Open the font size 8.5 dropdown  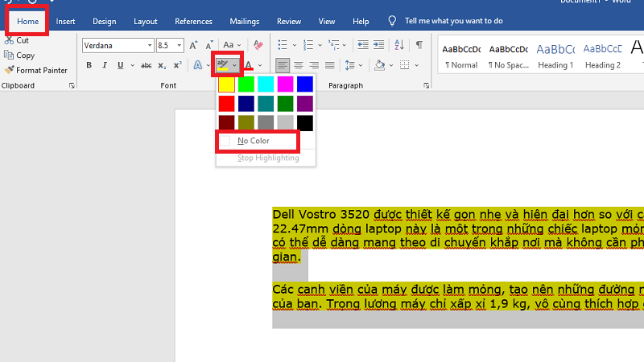[178, 46]
